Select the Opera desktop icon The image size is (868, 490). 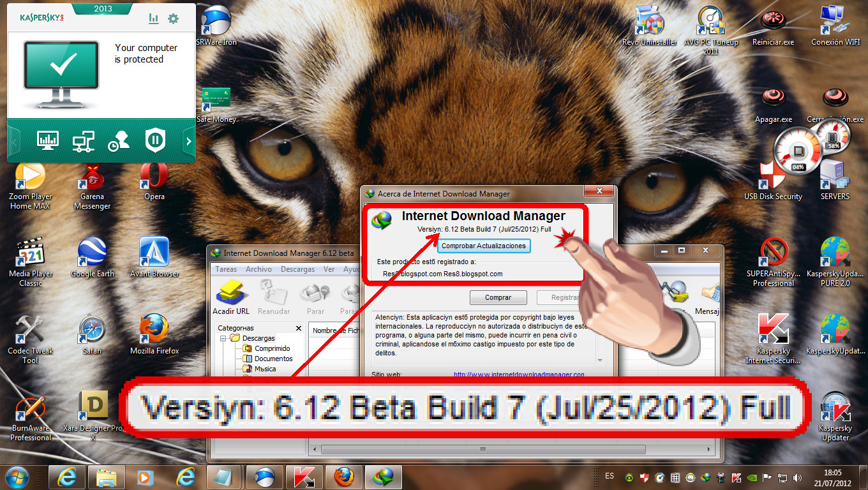[154, 182]
